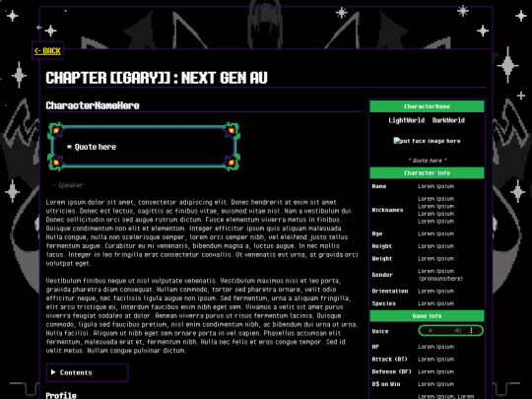Viewport: 532px width, 399px height.
Task: Click the 'CHAPTER [[GARY]] : NEXT GEN AU' title
Action: [157, 78]
